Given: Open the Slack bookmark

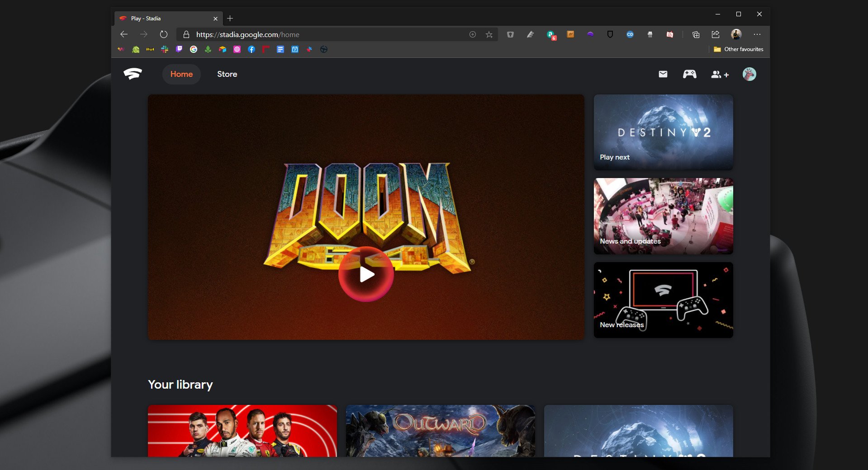Looking at the screenshot, I should pos(165,49).
